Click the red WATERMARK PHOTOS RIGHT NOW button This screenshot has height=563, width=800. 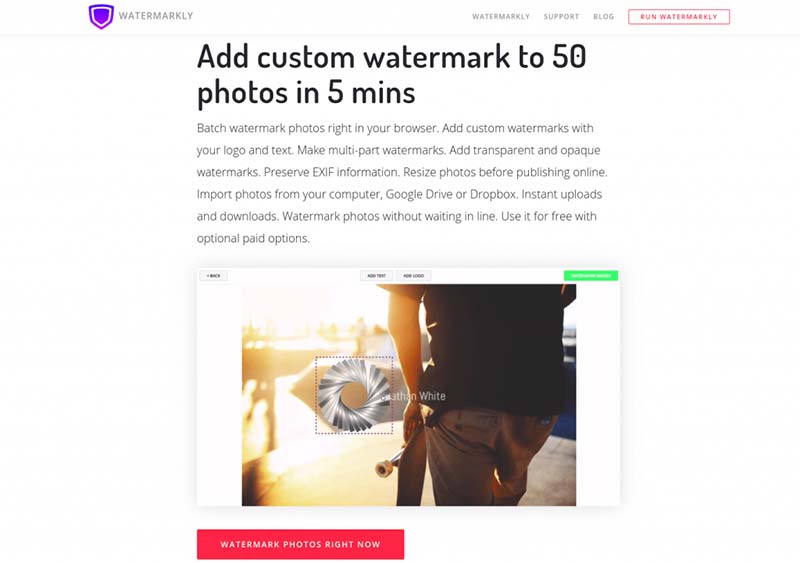point(301,544)
